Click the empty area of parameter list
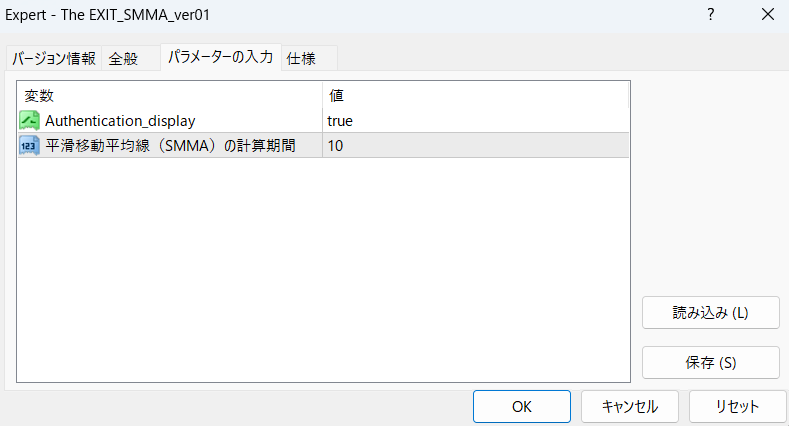 [320, 270]
